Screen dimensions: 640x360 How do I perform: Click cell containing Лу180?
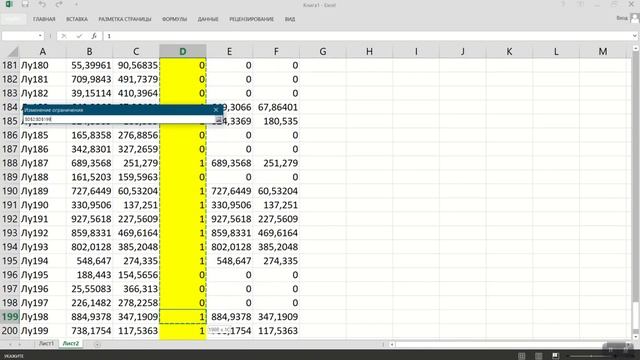pos(42,65)
